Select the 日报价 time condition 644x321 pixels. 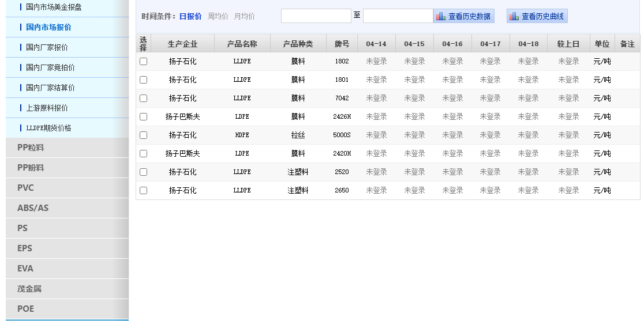pos(190,16)
